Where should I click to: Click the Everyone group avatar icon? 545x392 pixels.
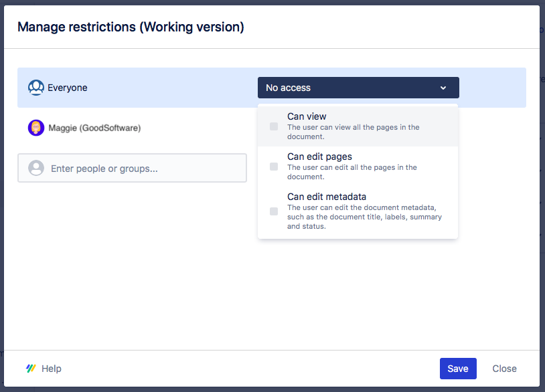36,88
